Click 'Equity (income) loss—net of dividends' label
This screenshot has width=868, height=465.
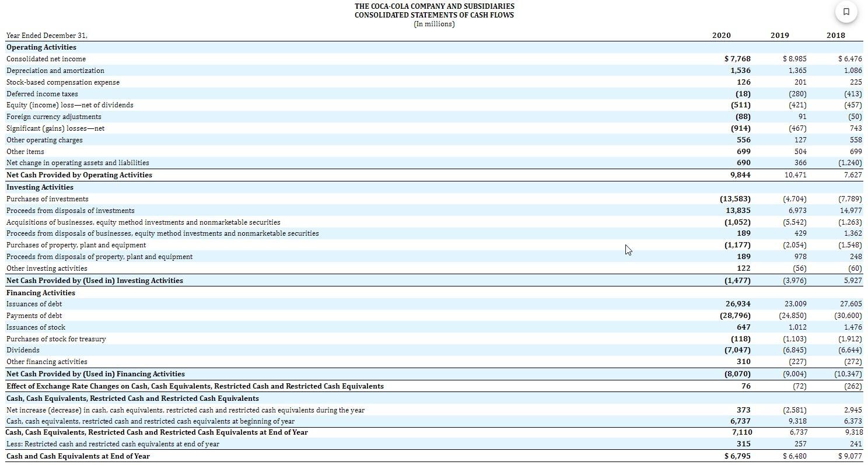click(x=70, y=105)
